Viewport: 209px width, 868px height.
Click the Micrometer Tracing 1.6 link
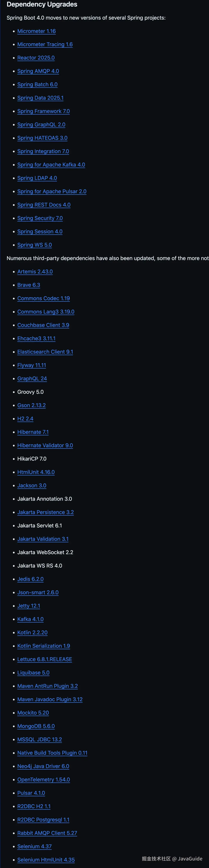click(45, 44)
